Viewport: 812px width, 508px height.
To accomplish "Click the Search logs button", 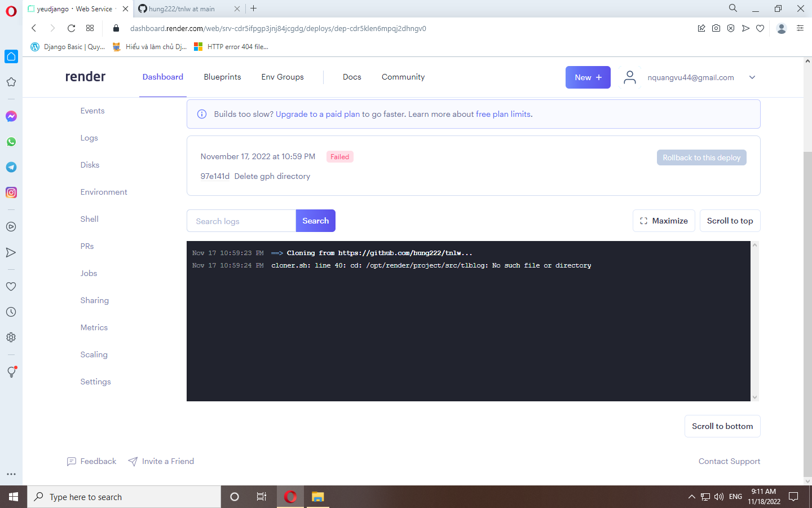I will pyautogui.click(x=316, y=221).
